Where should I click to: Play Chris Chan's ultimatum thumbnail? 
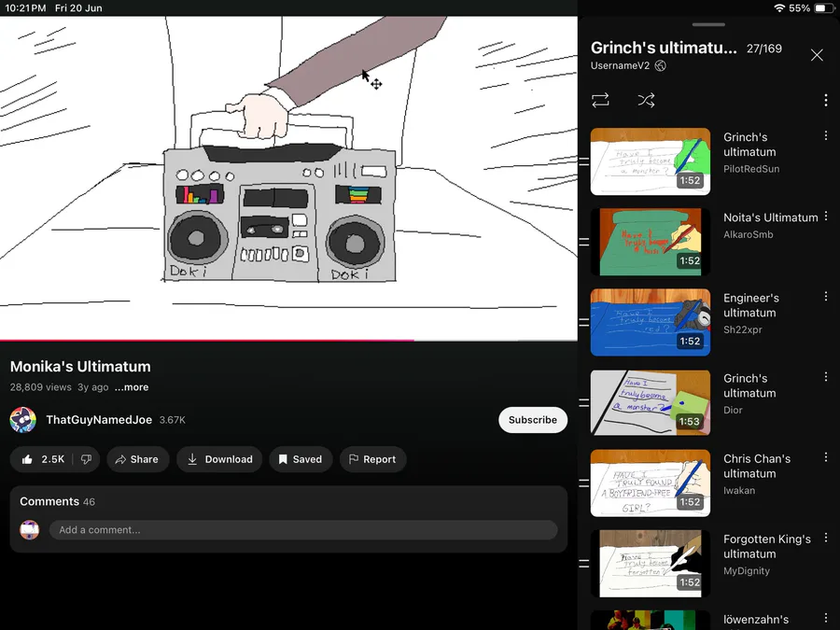tap(651, 483)
